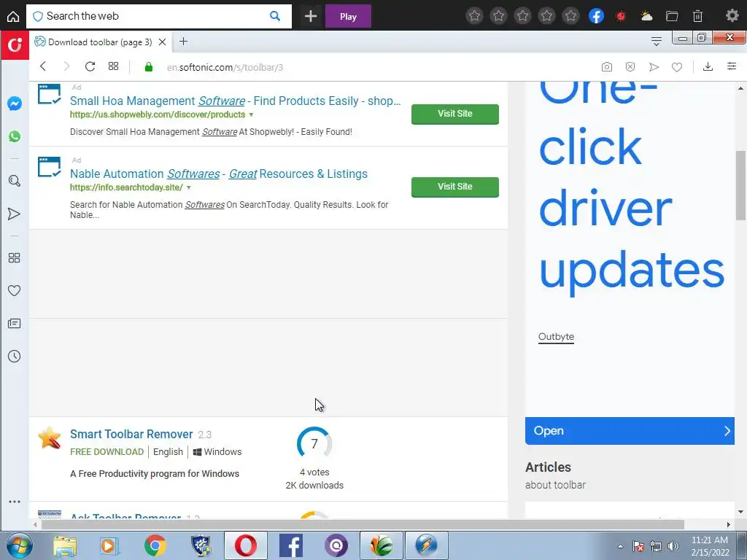This screenshot has width=747, height=560.
Task: Click the rating score 7 circle
Action: (314, 444)
